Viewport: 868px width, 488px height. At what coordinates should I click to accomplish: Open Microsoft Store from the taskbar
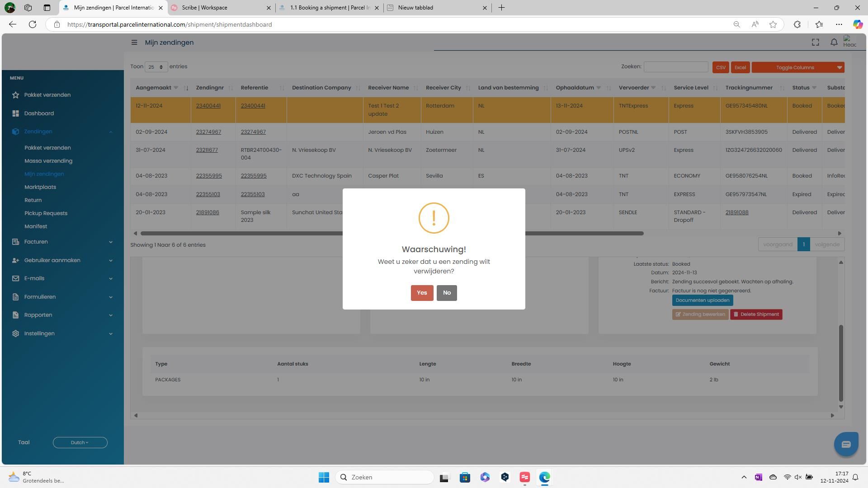[x=465, y=477]
